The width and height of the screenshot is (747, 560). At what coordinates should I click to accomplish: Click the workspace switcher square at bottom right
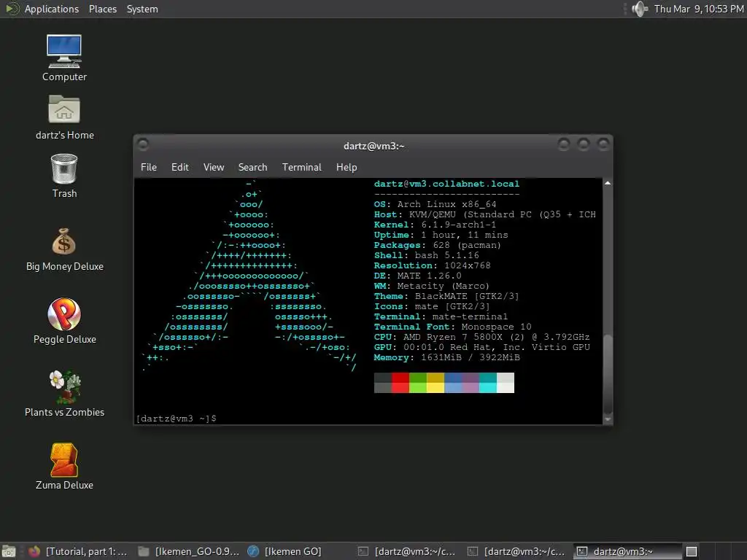pyautogui.click(x=692, y=551)
